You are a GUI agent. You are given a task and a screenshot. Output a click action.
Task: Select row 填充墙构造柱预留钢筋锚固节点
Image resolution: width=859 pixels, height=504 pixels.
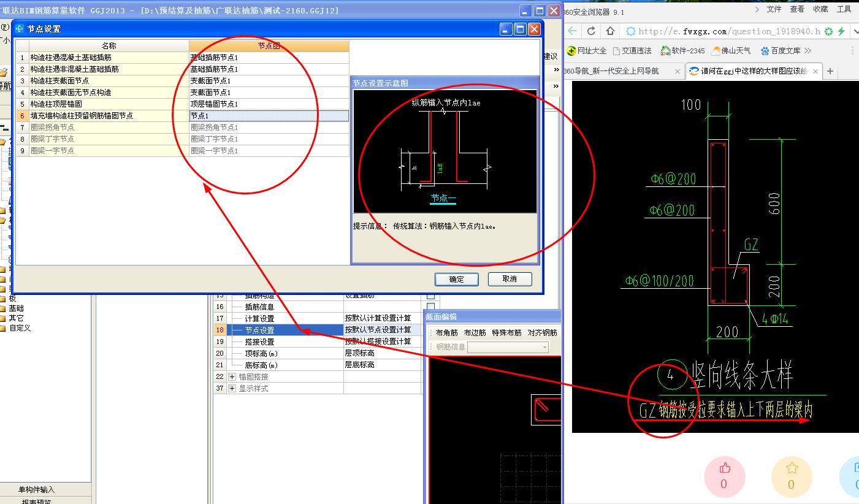coord(109,116)
